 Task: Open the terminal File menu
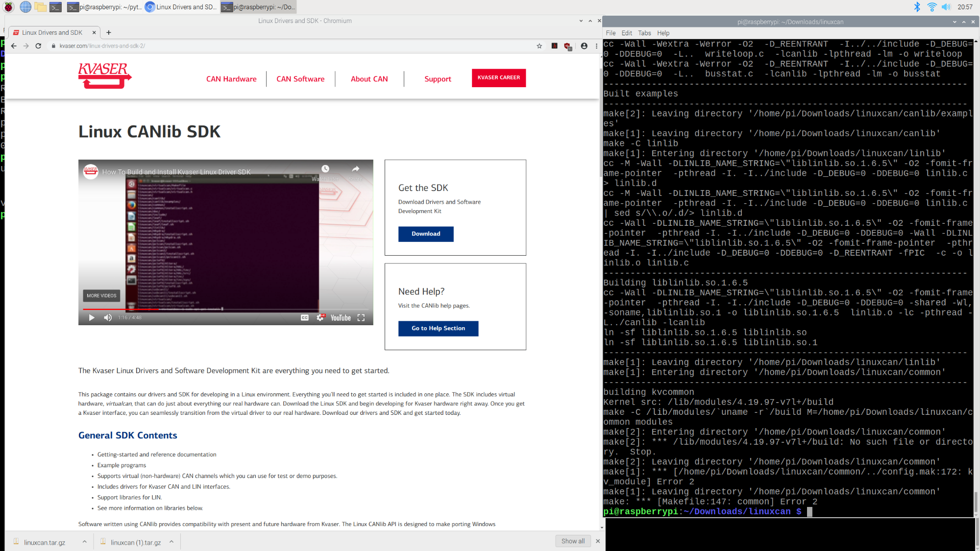point(611,33)
